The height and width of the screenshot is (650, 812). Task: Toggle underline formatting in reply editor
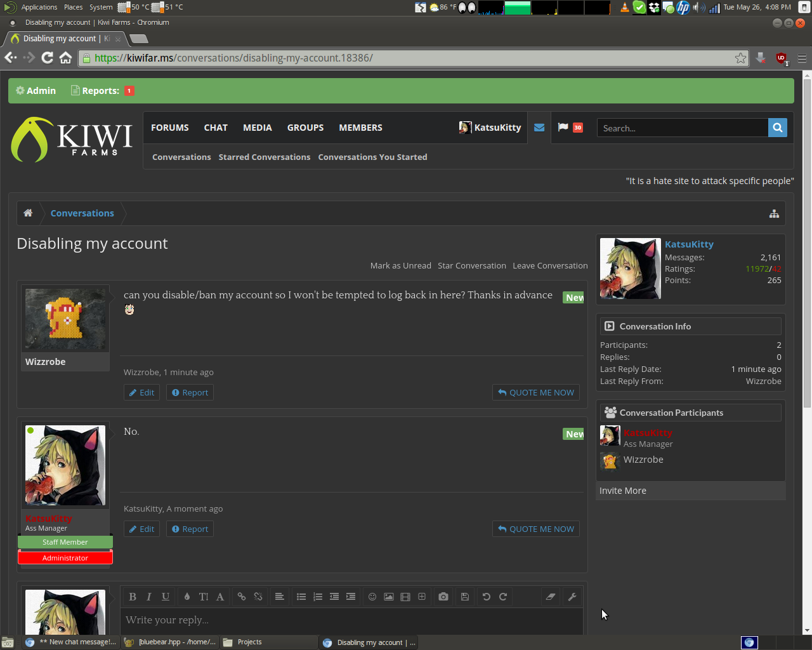click(x=166, y=597)
